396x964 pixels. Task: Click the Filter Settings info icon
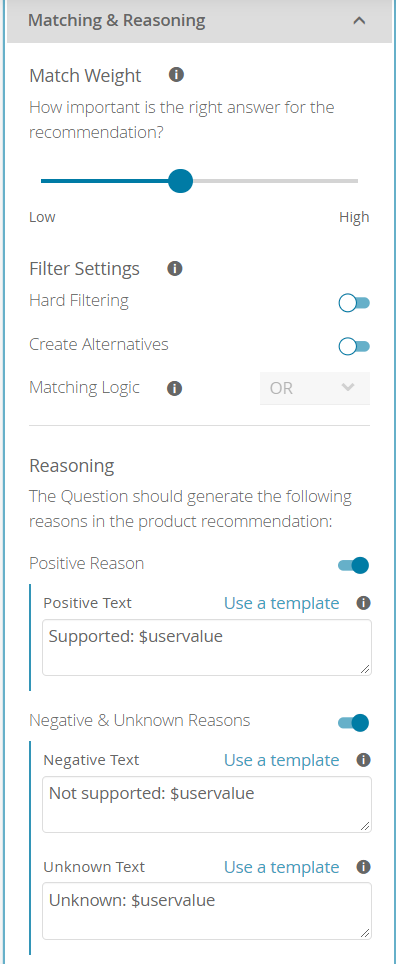(x=175, y=269)
